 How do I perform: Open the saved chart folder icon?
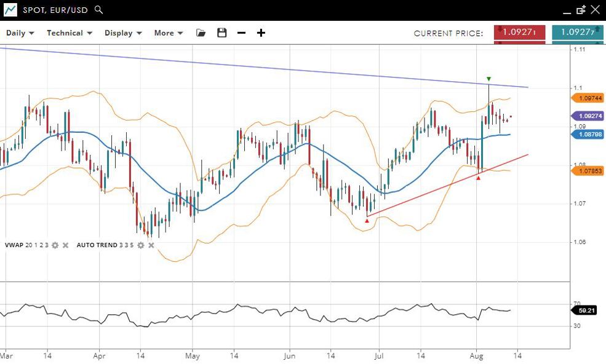(201, 33)
